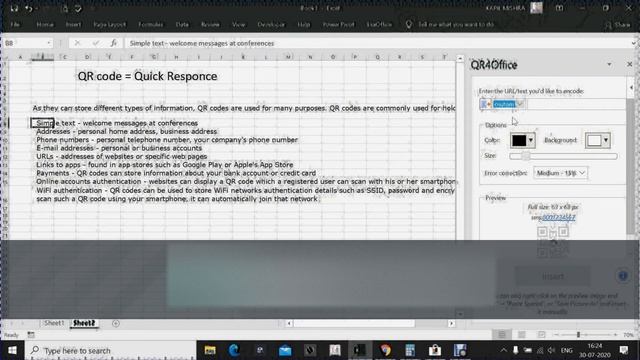640x360 pixels.
Task: Select the Sheet2 worksheet tab
Action: click(x=84, y=323)
